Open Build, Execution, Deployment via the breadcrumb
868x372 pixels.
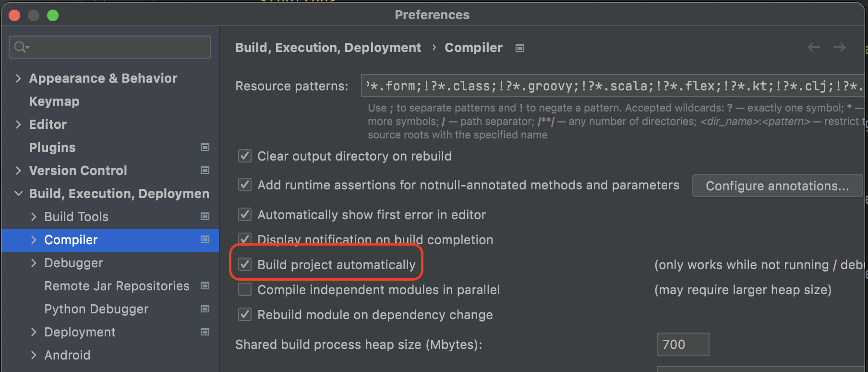328,47
